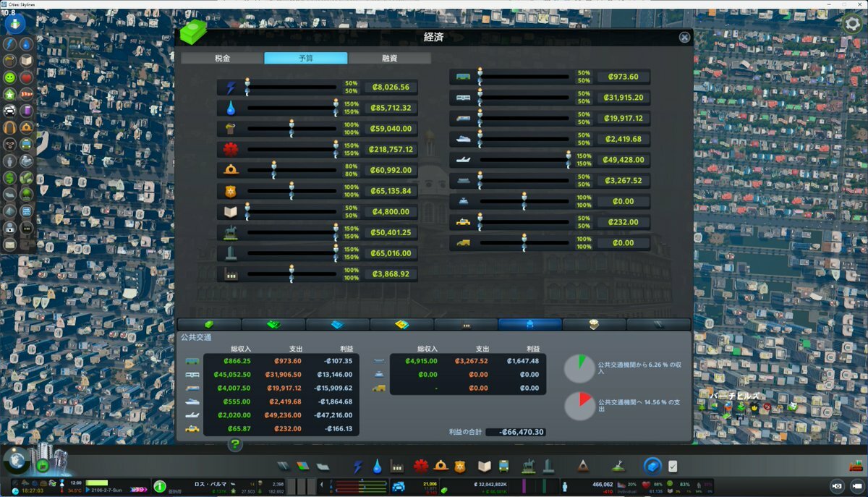Select the roads tool in bottom toolbar
Screen dimensions: 868x497
[x=283, y=466]
